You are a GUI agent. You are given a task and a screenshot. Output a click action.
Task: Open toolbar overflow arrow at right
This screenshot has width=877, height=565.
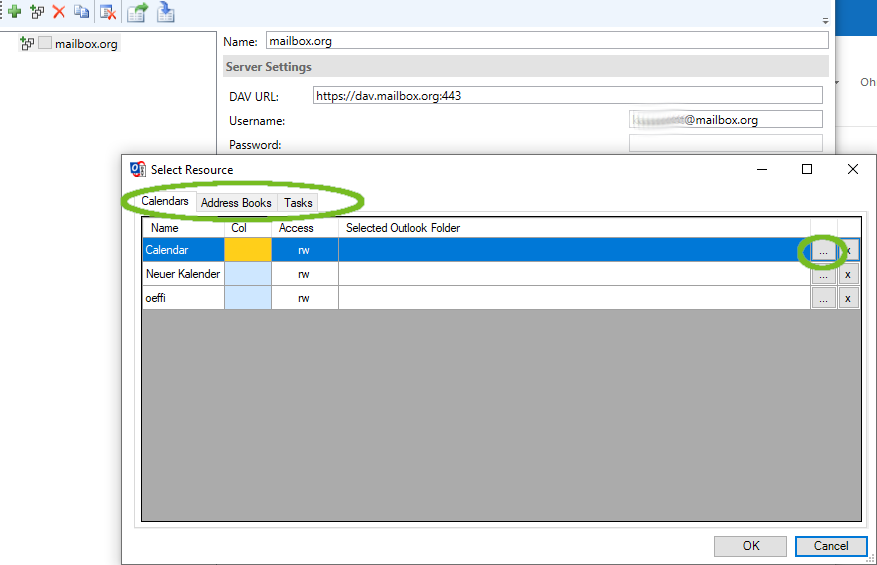tap(825, 21)
